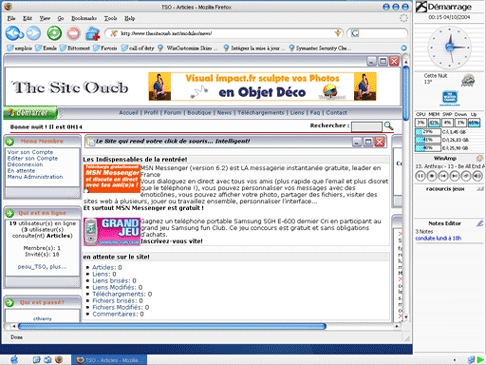Open the bookmark toolbar overflow chevron
Screen dimensions: 486x365
pos(404,48)
